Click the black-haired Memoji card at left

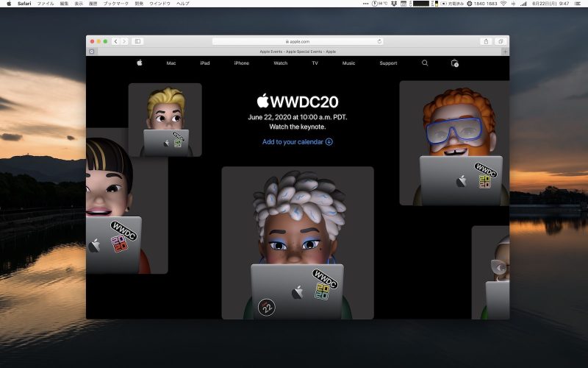point(126,200)
